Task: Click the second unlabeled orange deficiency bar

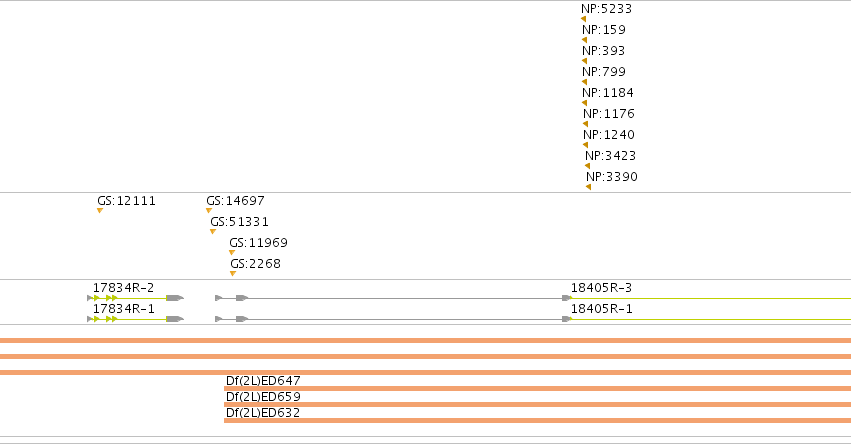Action: coord(426,357)
